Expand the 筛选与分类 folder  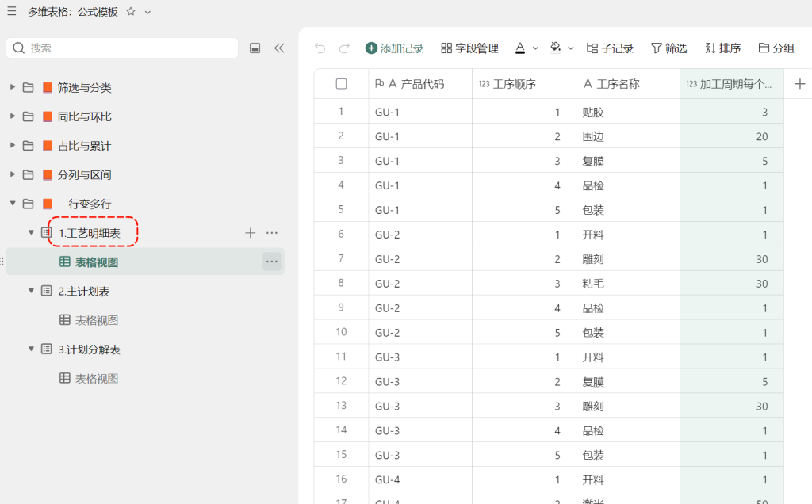[13, 87]
